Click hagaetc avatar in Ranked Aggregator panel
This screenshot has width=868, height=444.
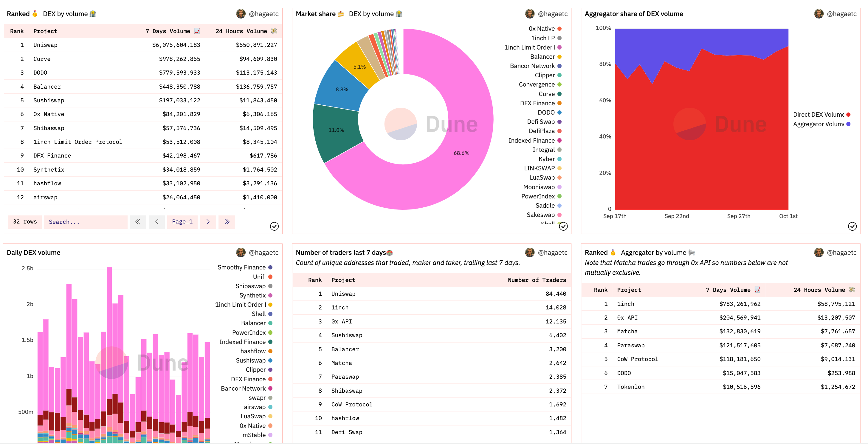tap(819, 252)
